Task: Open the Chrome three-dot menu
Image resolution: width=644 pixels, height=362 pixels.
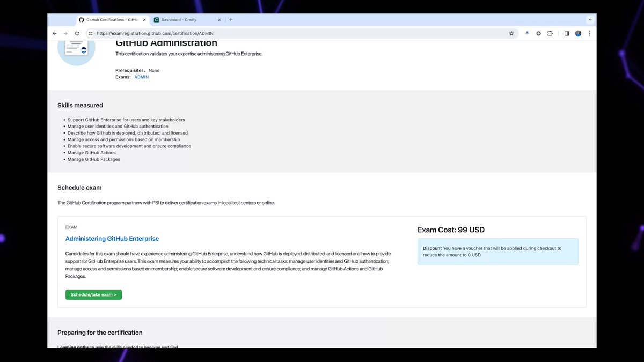Action: pyautogui.click(x=590, y=33)
